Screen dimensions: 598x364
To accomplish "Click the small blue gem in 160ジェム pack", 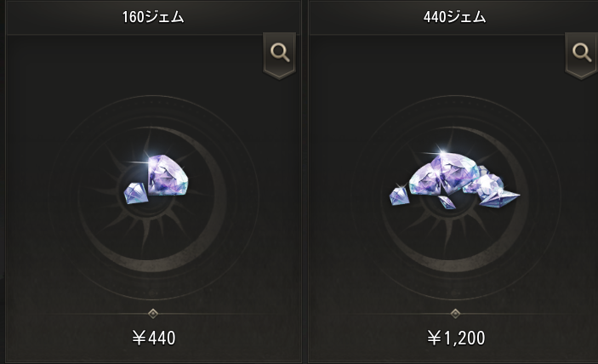I will [x=136, y=193].
